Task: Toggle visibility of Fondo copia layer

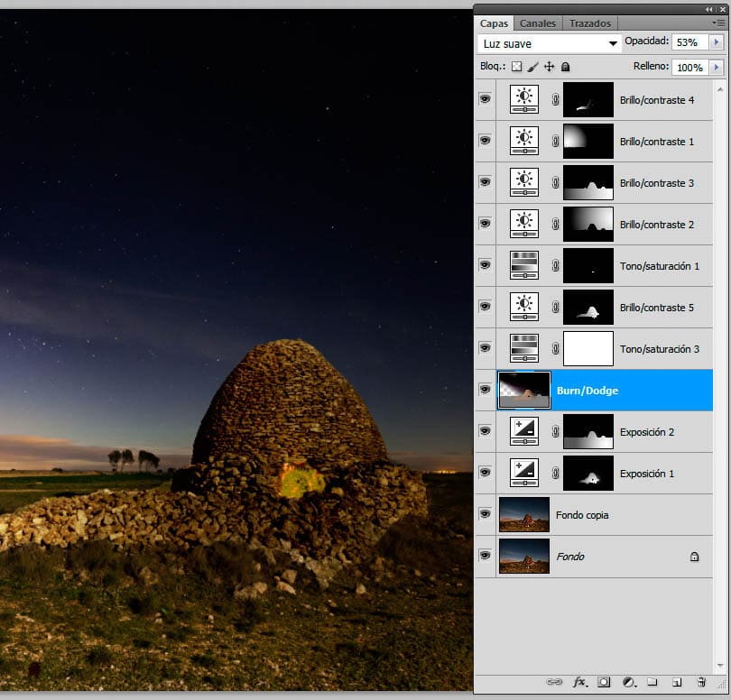Action: pyautogui.click(x=485, y=514)
